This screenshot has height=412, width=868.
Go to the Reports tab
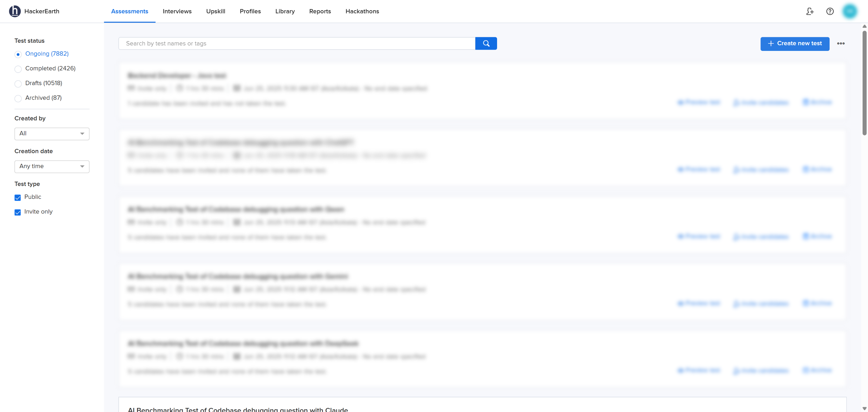[320, 11]
